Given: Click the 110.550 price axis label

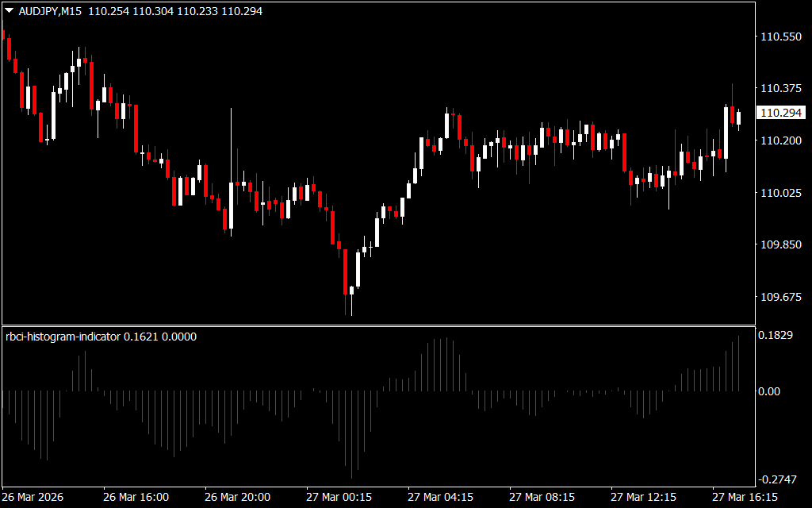Looking at the screenshot, I should click(x=781, y=37).
